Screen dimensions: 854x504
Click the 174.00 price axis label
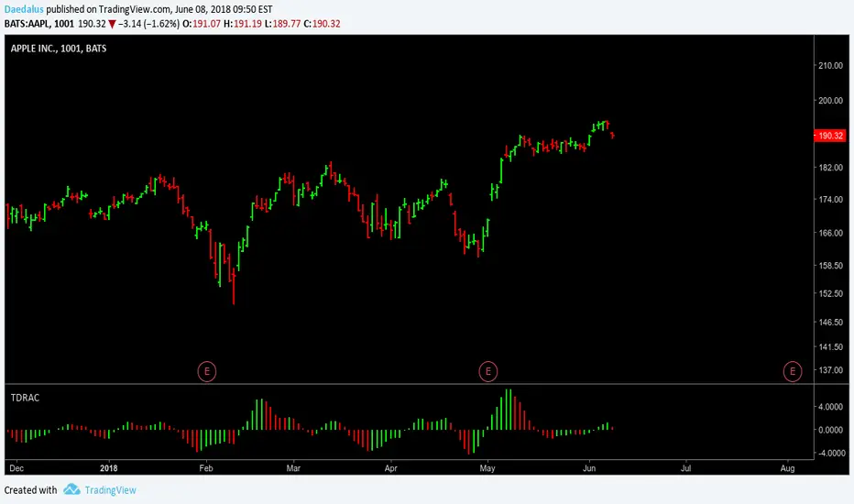[830, 200]
